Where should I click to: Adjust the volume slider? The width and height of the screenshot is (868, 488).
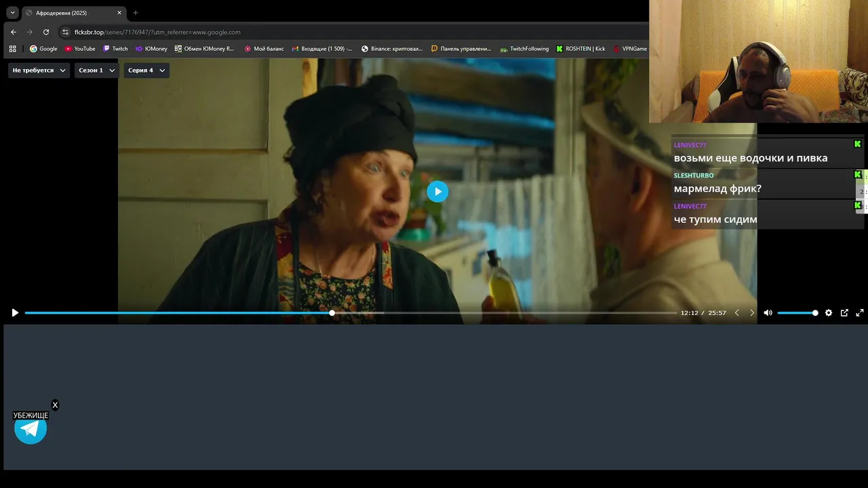coord(797,313)
